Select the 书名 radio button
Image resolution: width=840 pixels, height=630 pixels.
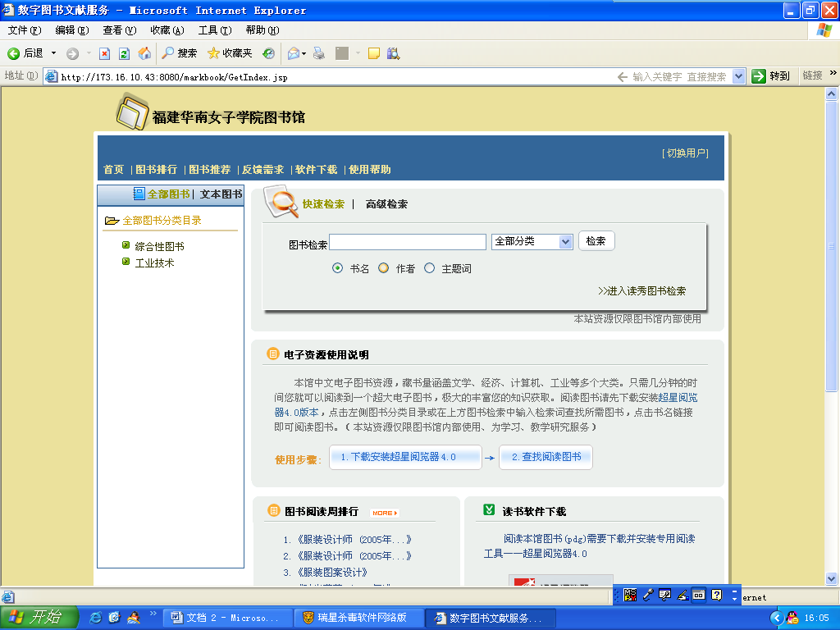coord(337,268)
